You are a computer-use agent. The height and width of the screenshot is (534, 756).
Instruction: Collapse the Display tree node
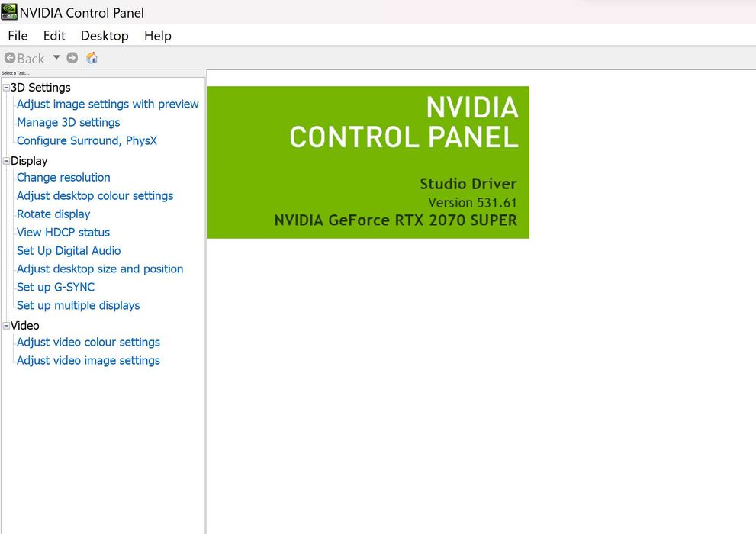coord(6,161)
